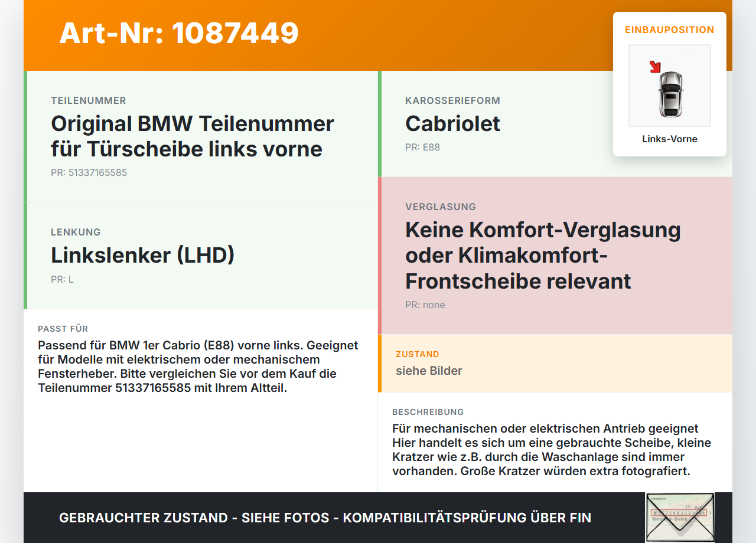Image resolution: width=756 pixels, height=543 pixels.
Task: Click the Linkslenker (LHD) heading
Action: click(143, 256)
